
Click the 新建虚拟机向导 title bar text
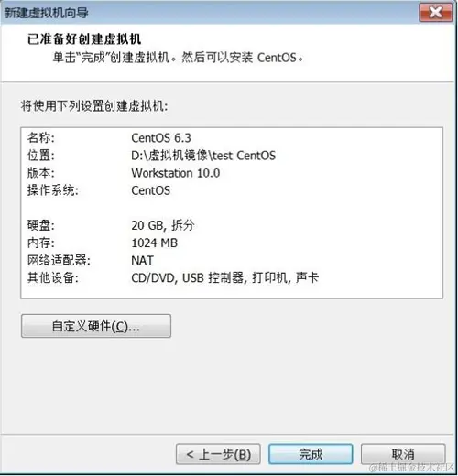click(46, 13)
